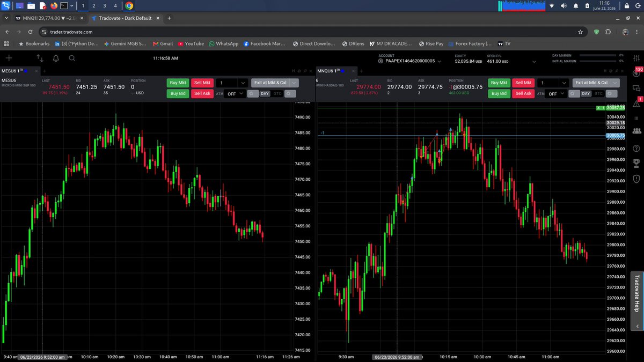Viewport: 644px width, 362px height.
Task: Open notifications icon with 130 badge
Action: pos(637,73)
